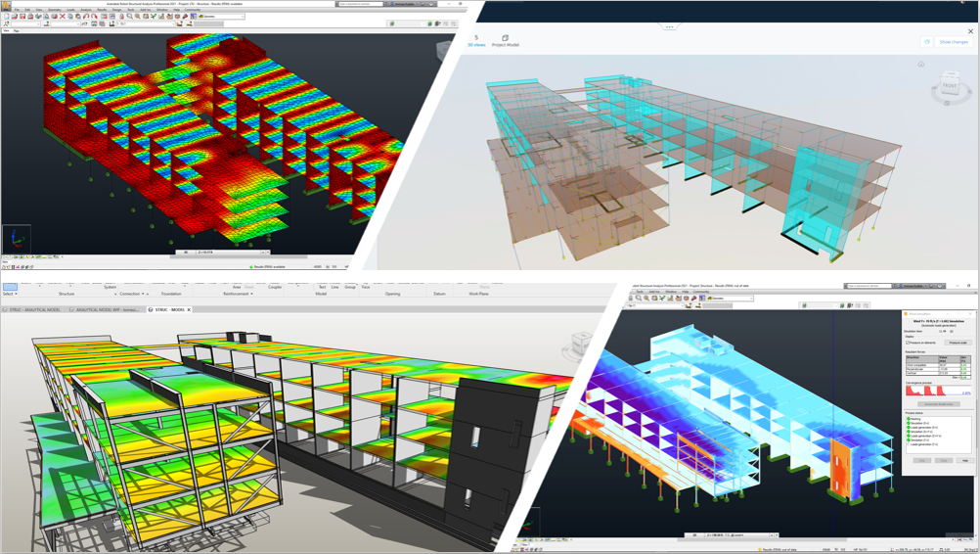Click the Pressure scale button in Wind simulation

[958, 343]
